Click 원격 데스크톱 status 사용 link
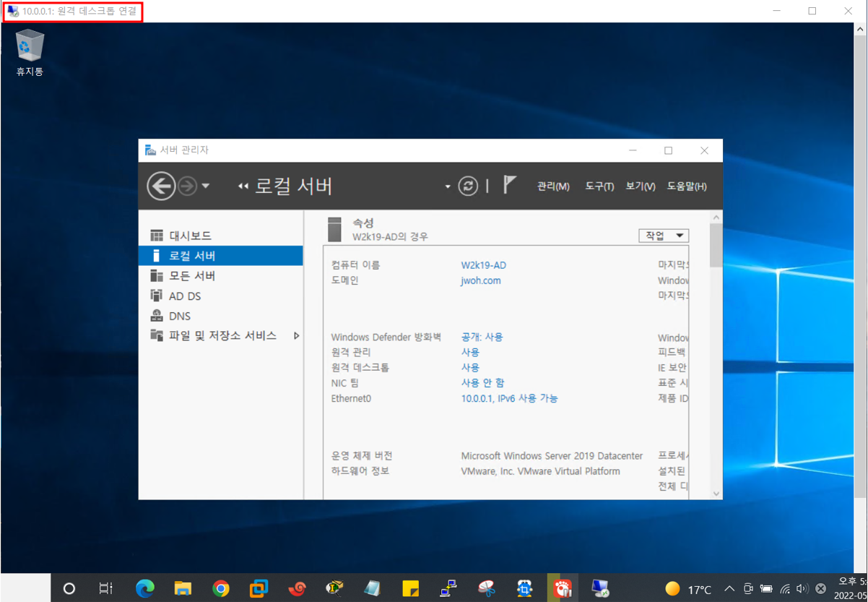This screenshot has width=868, height=602. coord(470,367)
